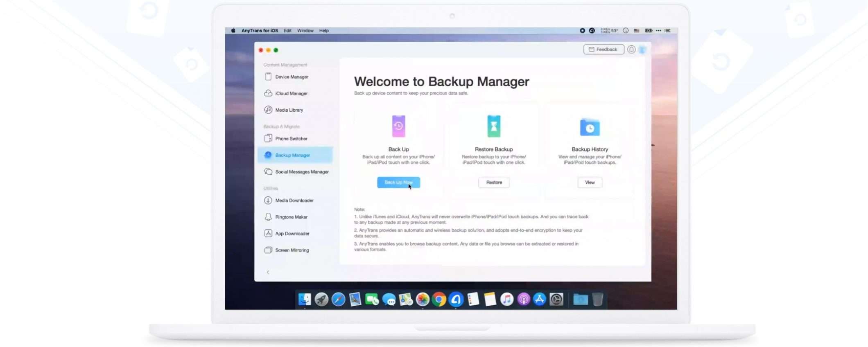Click the AnyTrans icon in the Dock

click(x=456, y=300)
